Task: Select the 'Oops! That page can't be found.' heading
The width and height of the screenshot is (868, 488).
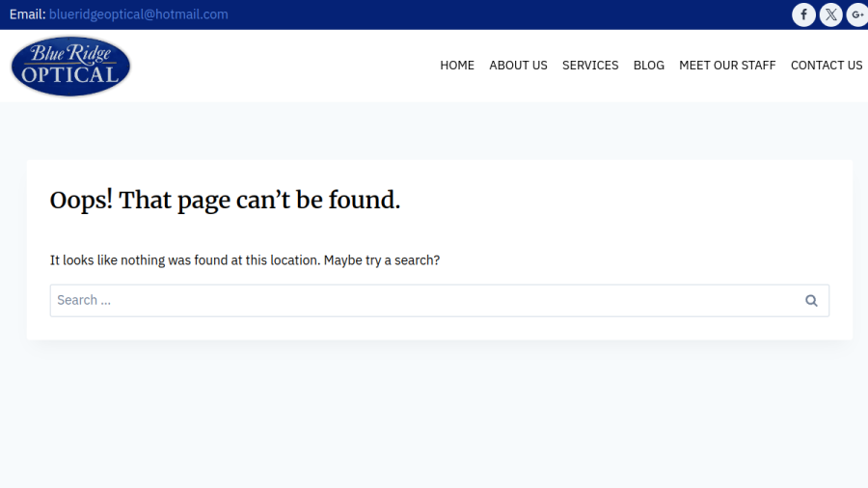Action: [225, 201]
